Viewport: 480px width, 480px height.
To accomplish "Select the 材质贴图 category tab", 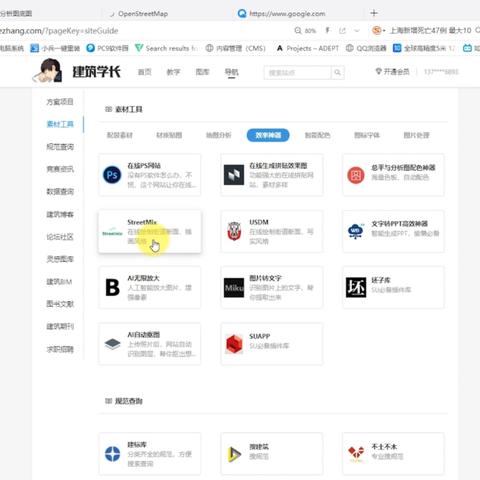I will 169,135.
